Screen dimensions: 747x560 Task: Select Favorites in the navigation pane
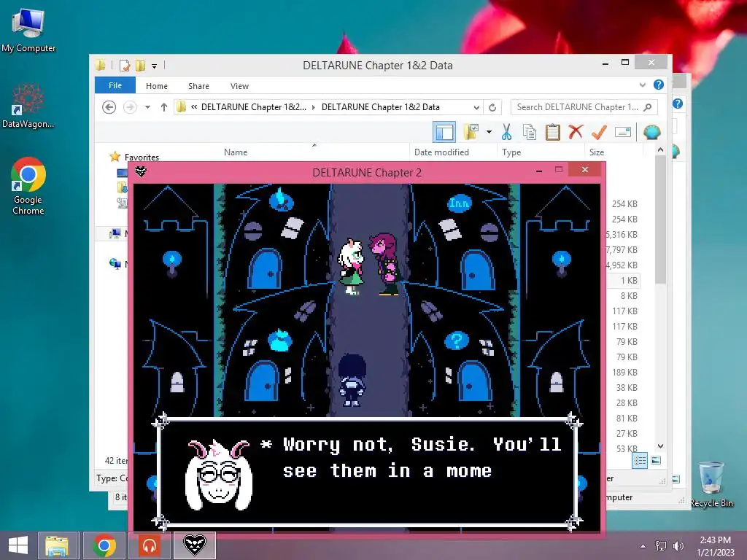(x=142, y=157)
